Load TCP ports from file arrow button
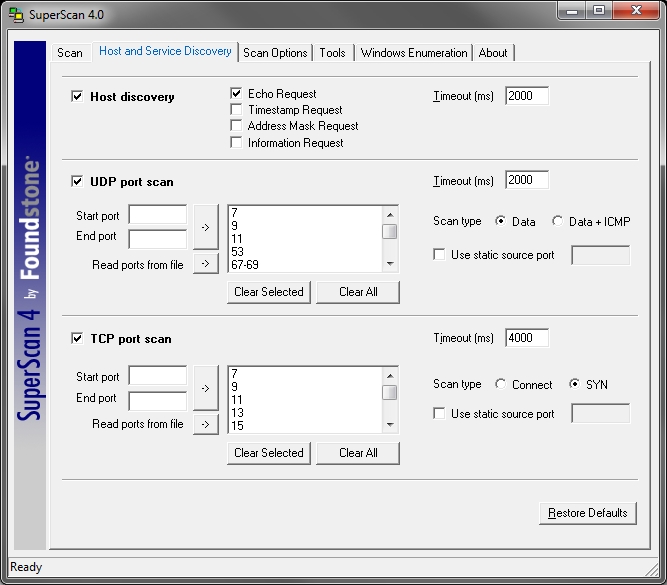The width and height of the screenshot is (667, 585). (206, 424)
